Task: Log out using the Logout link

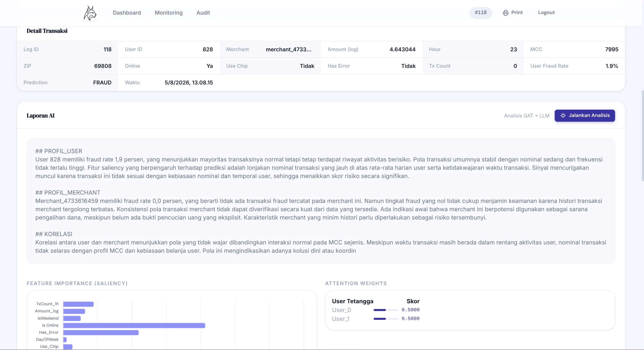Action: (546, 13)
